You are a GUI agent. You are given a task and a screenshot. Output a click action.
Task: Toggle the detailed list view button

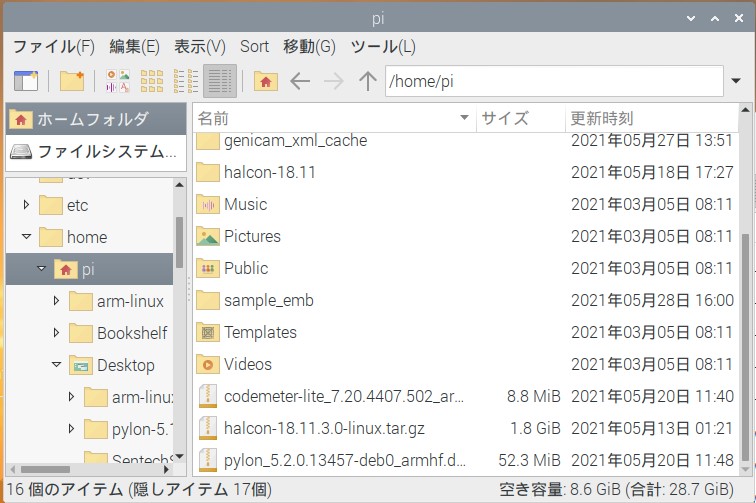(219, 81)
